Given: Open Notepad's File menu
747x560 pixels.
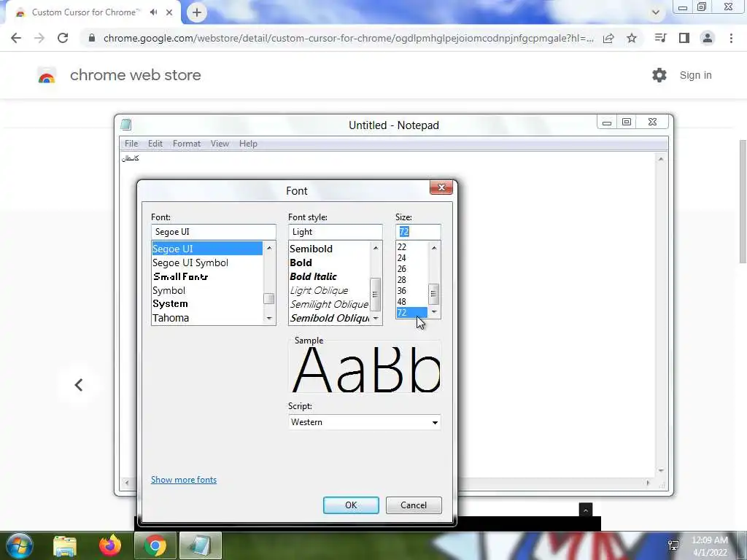Looking at the screenshot, I should [131, 144].
